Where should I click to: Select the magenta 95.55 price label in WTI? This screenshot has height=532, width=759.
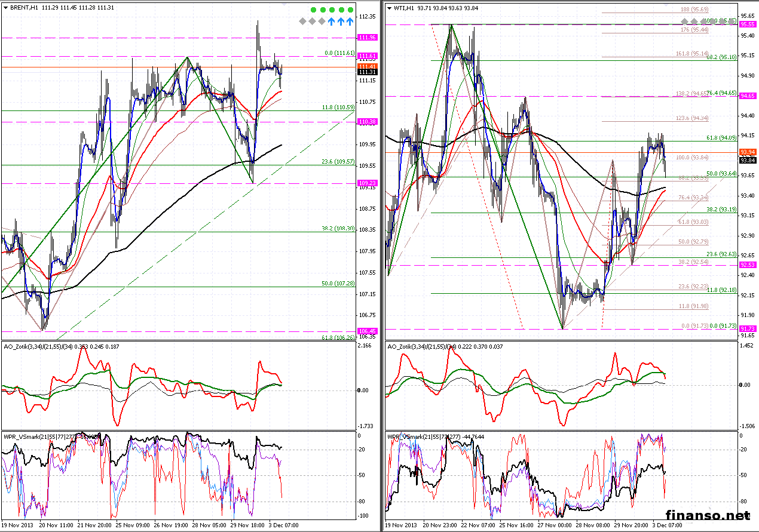coord(747,24)
